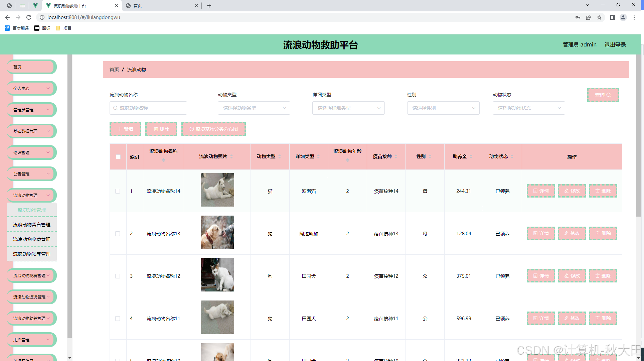The image size is (644, 361).
Task: Click the user profile avatar icon
Action: pos(623,17)
